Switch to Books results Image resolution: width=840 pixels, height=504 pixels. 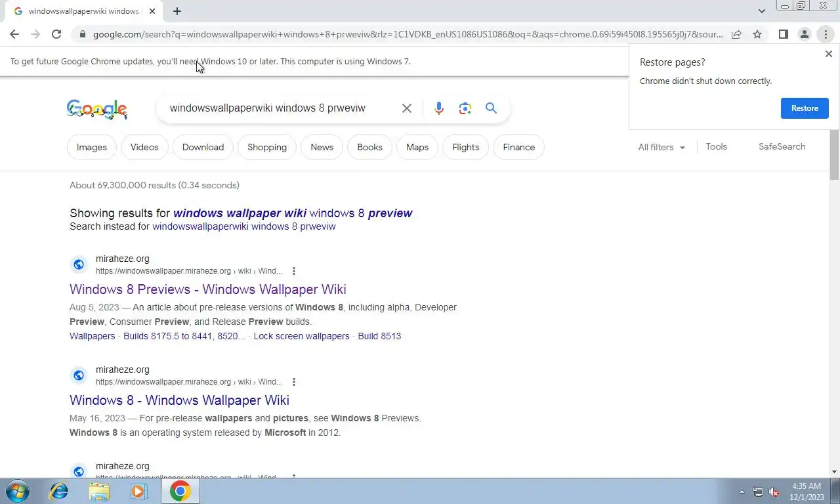pos(369,147)
